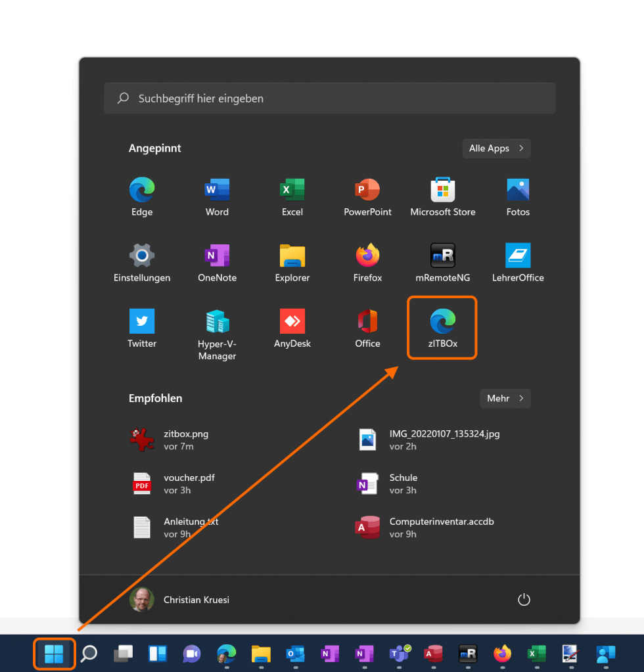Launch mRemoteNG from pinned apps

(442, 262)
